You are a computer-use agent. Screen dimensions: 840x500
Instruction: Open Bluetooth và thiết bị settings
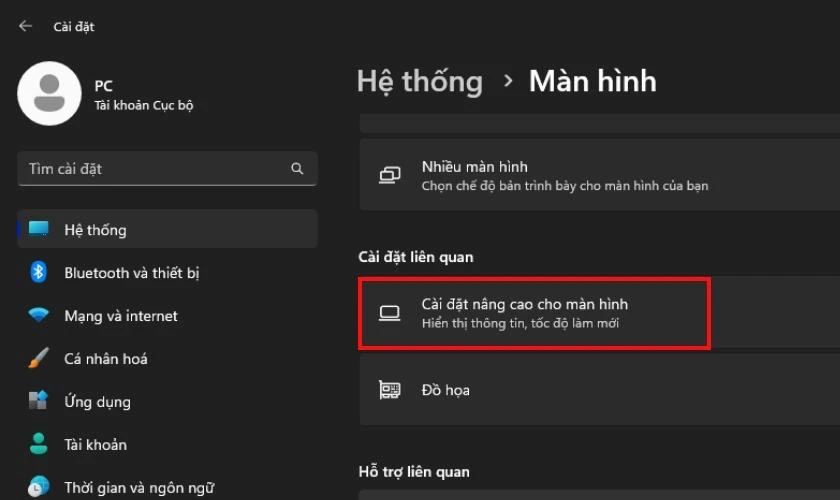coord(168,273)
